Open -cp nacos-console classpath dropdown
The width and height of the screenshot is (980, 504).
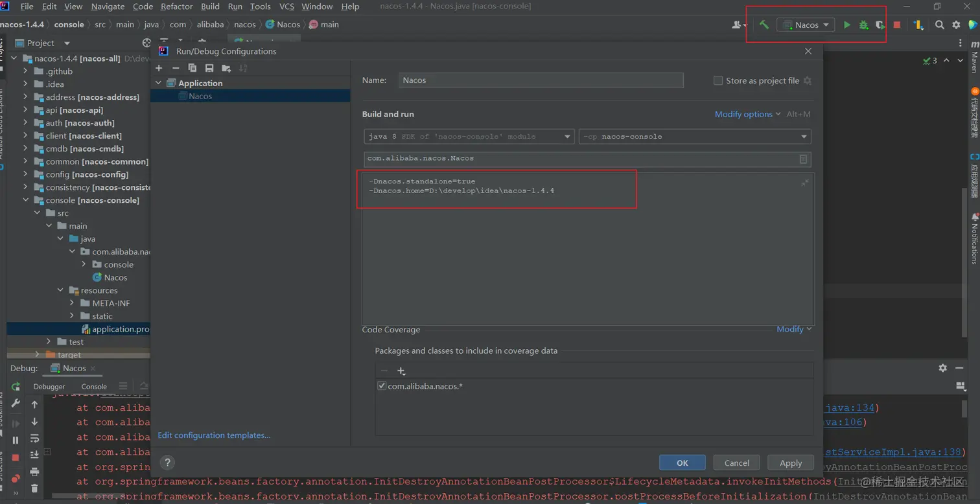pyautogui.click(x=695, y=137)
